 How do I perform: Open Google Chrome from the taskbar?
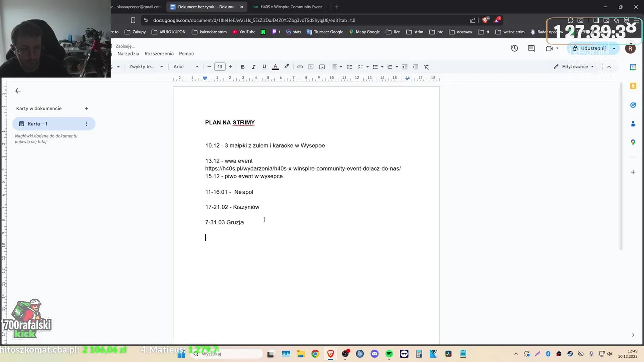click(315, 354)
